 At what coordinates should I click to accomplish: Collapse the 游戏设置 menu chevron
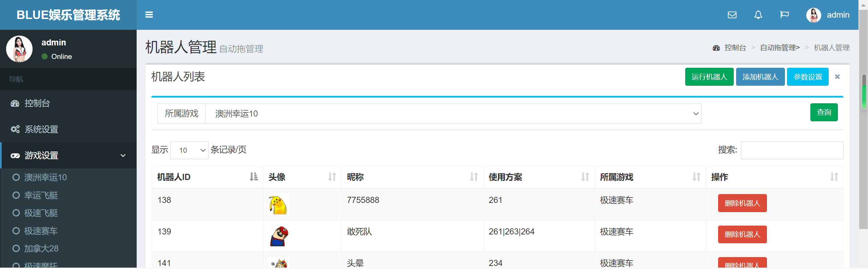click(x=123, y=156)
